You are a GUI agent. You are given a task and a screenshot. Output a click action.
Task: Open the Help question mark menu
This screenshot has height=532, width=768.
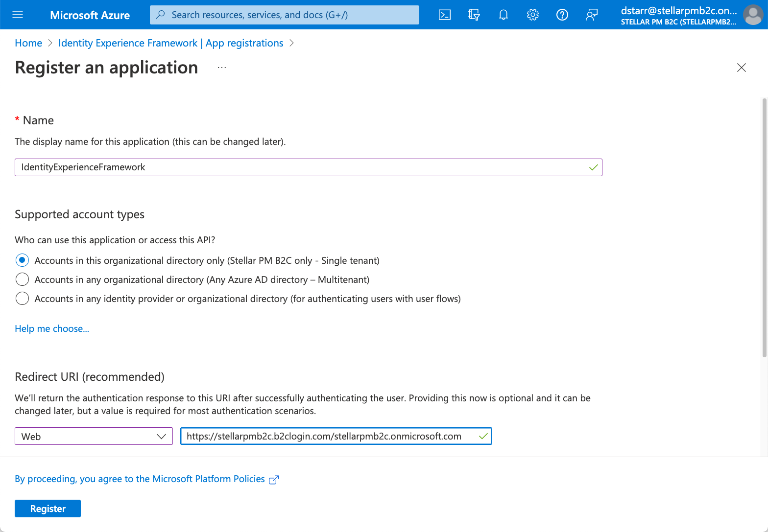[x=562, y=15]
